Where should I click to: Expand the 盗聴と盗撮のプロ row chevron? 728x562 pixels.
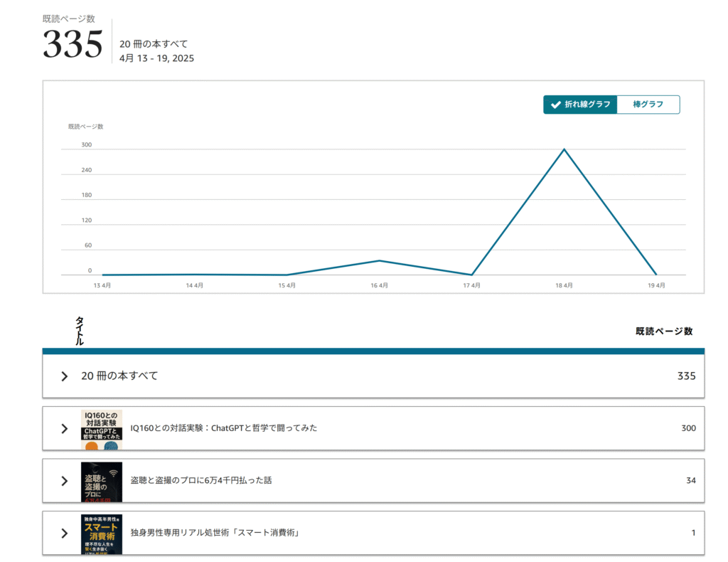[x=65, y=481]
